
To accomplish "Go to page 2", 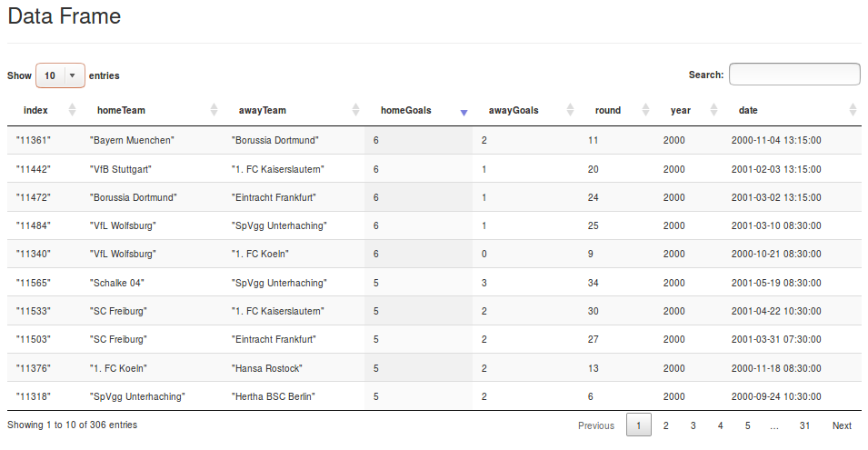I will (x=665, y=425).
